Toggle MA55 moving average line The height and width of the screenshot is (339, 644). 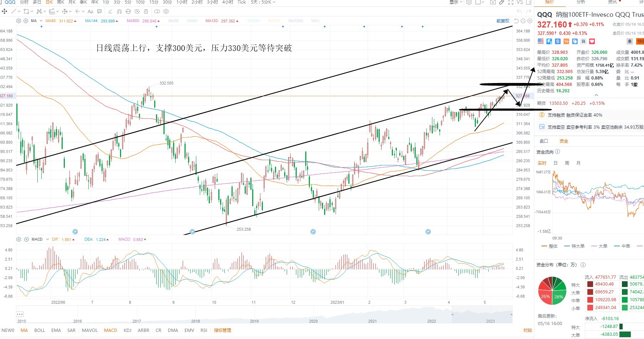61,21
